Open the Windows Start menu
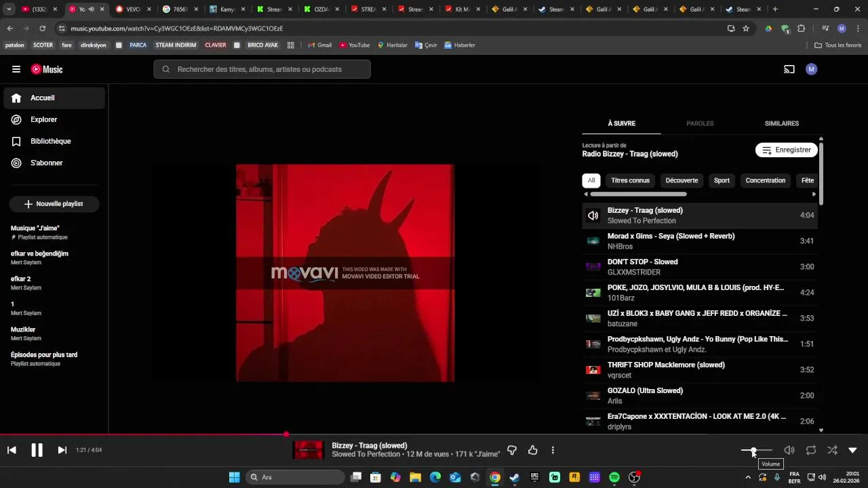The width and height of the screenshot is (868, 488). (234, 477)
